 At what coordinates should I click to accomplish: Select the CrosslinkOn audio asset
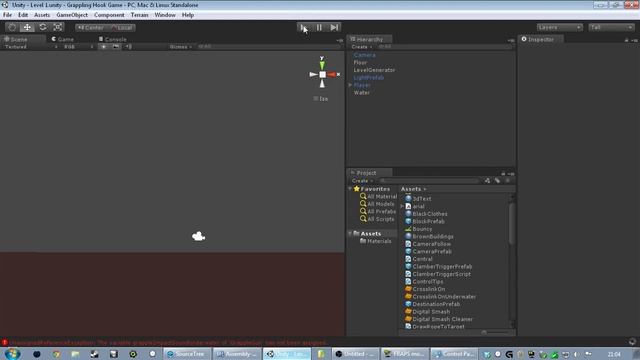click(x=425, y=289)
